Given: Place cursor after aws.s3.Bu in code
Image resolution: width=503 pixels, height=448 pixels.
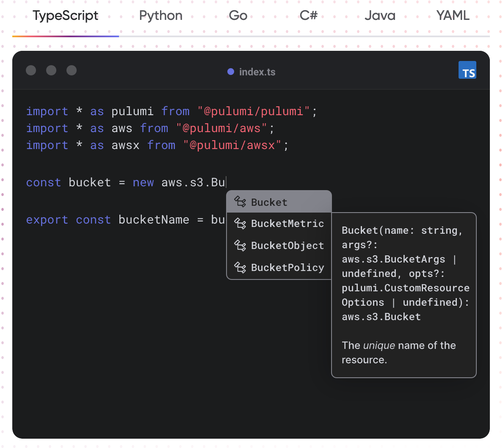Looking at the screenshot, I should pyautogui.click(x=226, y=182).
